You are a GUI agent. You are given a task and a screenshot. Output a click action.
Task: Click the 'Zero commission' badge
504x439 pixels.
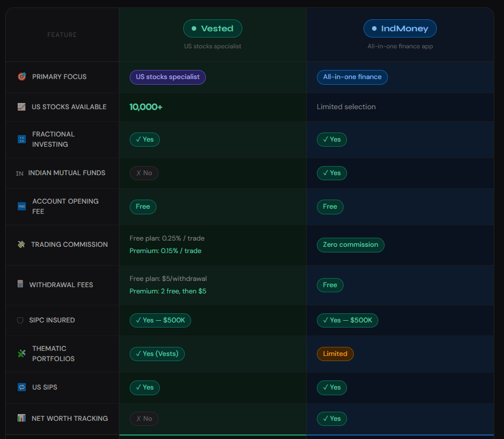click(350, 245)
